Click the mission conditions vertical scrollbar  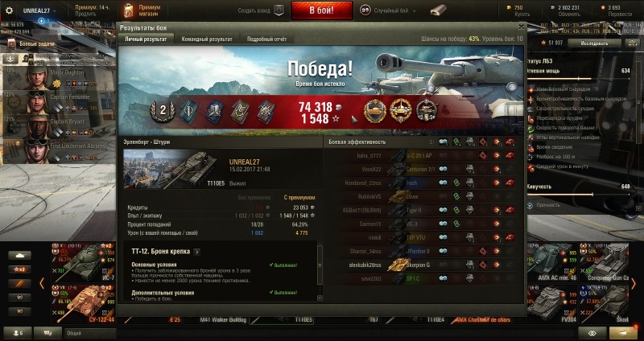click(x=320, y=271)
